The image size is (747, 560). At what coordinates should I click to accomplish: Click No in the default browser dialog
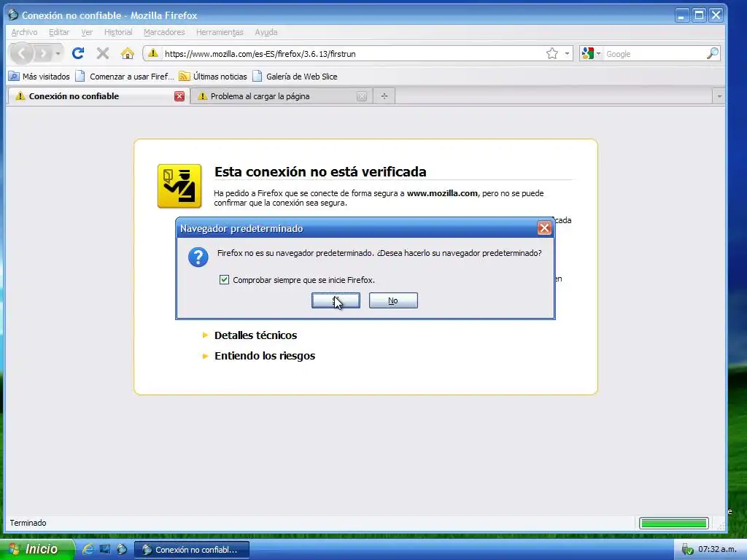pyautogui.click(x=393, y=300)
